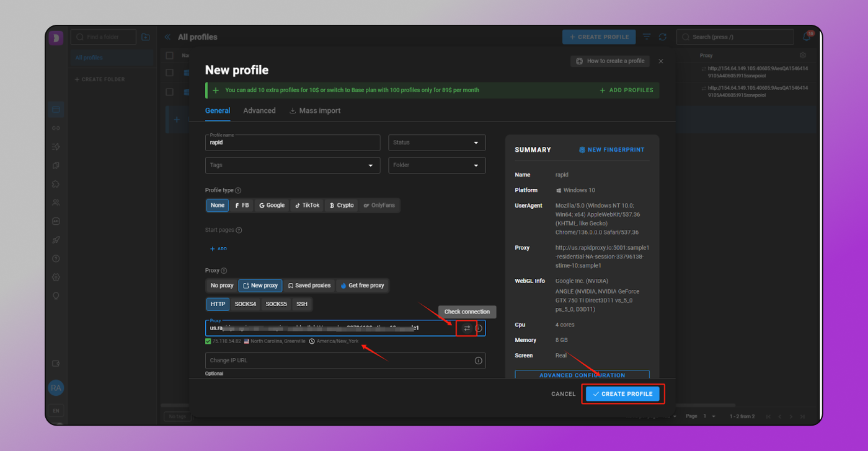Click the Dolphin Anty logo icon
868x451 pixels.
(x=56, y=38)
